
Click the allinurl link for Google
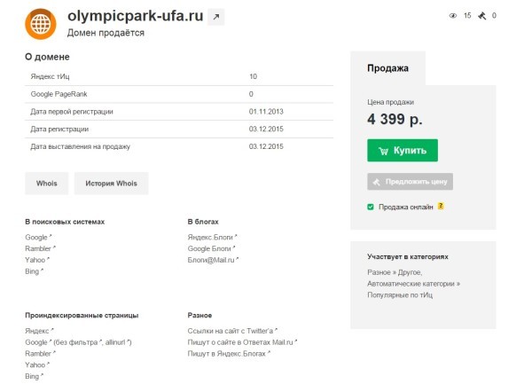pos(115,341)
